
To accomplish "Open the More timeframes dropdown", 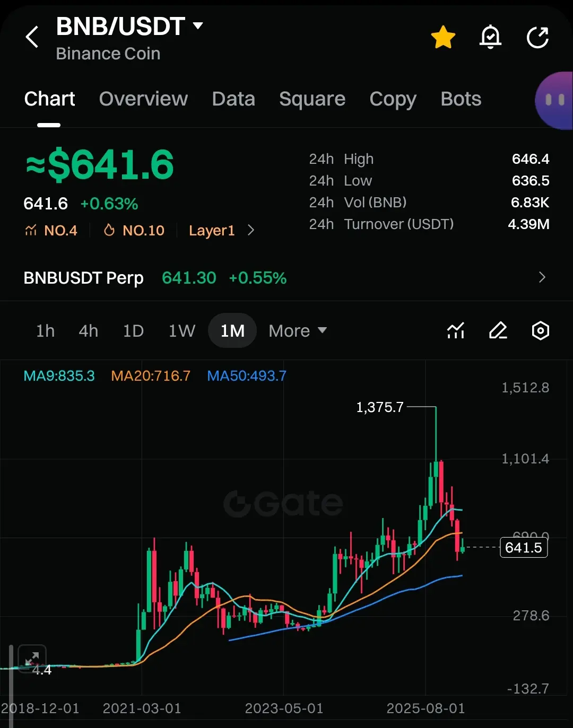I will (298, 331).
